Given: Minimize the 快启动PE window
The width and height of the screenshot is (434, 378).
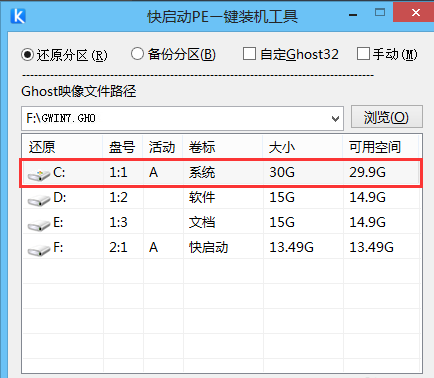Looking at the screenshot, I should pyautogui.click(x=353, y=15).
